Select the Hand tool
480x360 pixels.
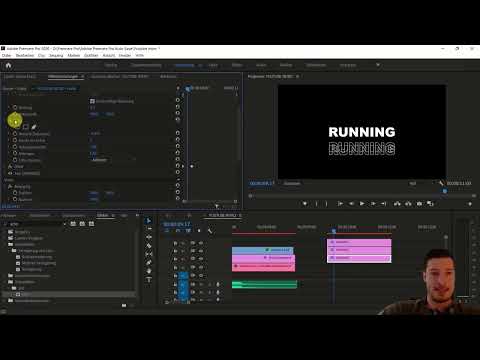pos(149,271)
